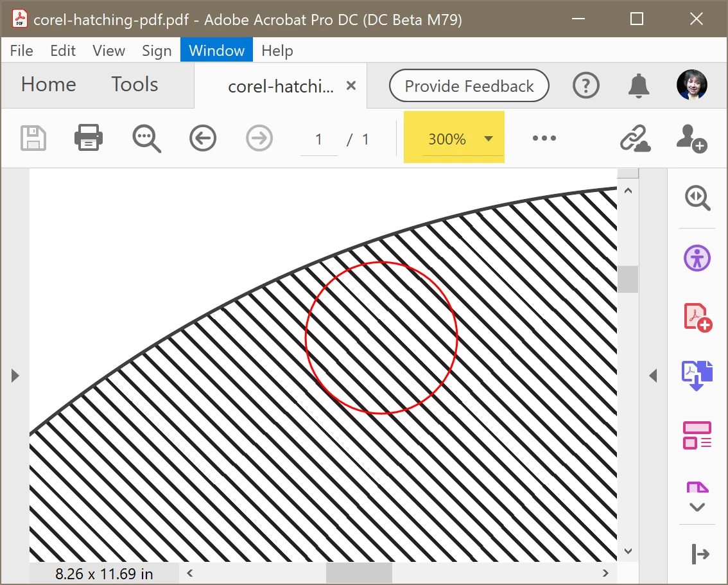Click the horizontal scroll right arrow
The image size is (728, 585).
tap(605, 573)
